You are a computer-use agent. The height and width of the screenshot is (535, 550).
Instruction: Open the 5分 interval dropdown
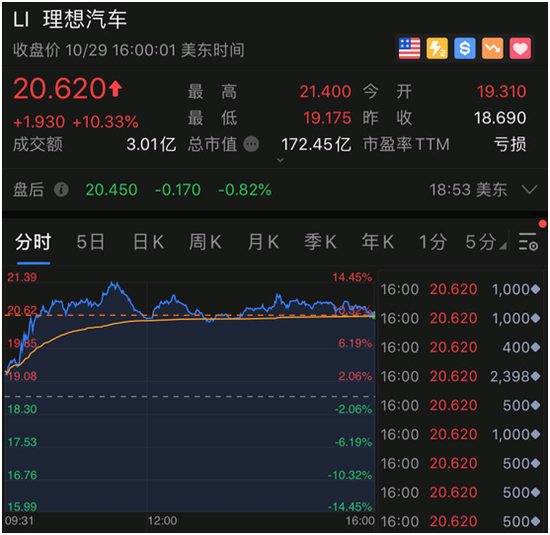tap(486, 242)
